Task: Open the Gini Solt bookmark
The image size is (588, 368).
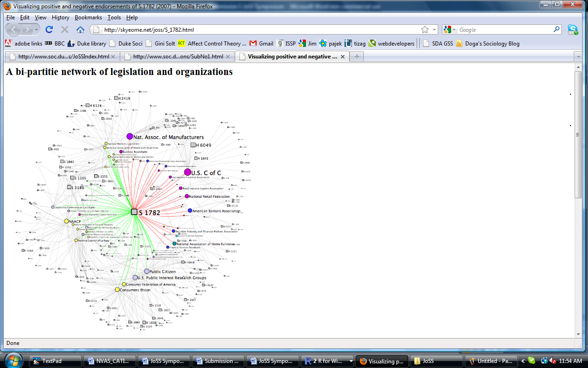Action: 160,44
